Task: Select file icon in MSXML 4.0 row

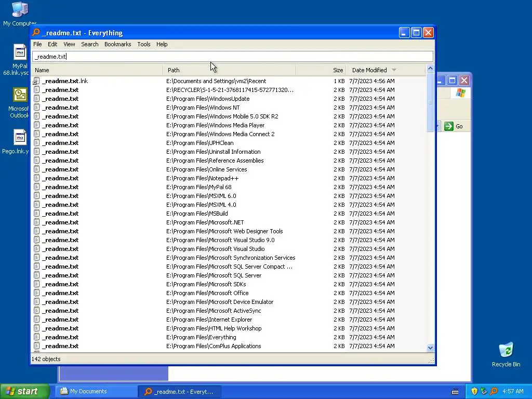Action: click(x=36, y=205)
